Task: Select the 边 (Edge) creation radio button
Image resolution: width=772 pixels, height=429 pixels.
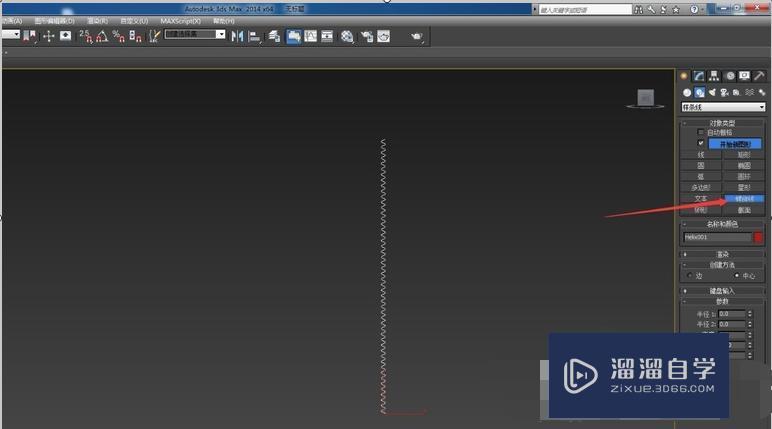Action: point(689,276)
